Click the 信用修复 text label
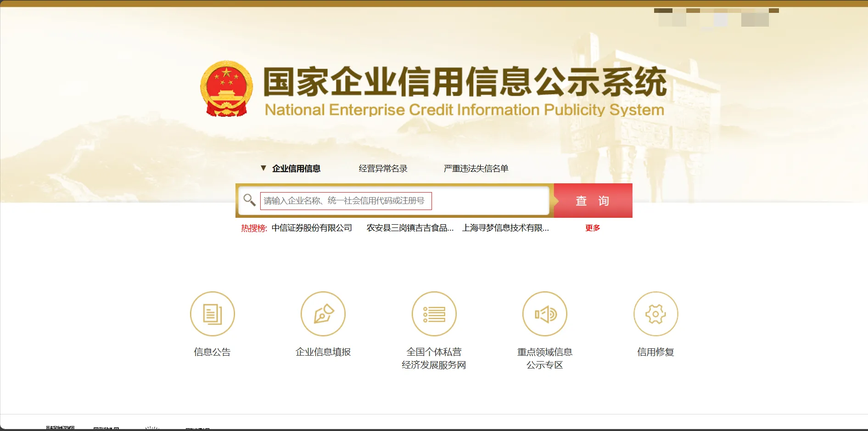The width and height of the screenshot is (868, 431). pyautogui.click(x=655, y=352)
